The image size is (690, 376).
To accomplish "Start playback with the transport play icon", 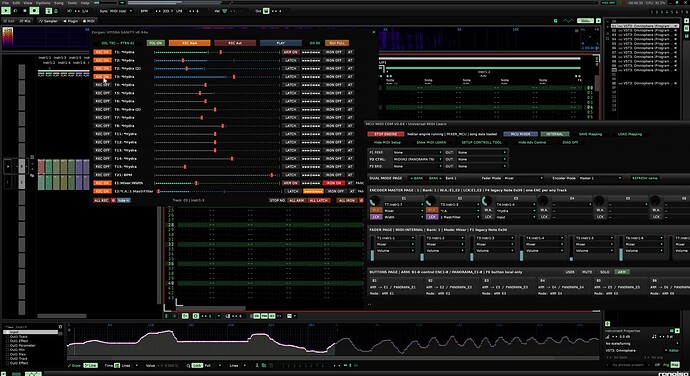I will click(x=6, y=10).
